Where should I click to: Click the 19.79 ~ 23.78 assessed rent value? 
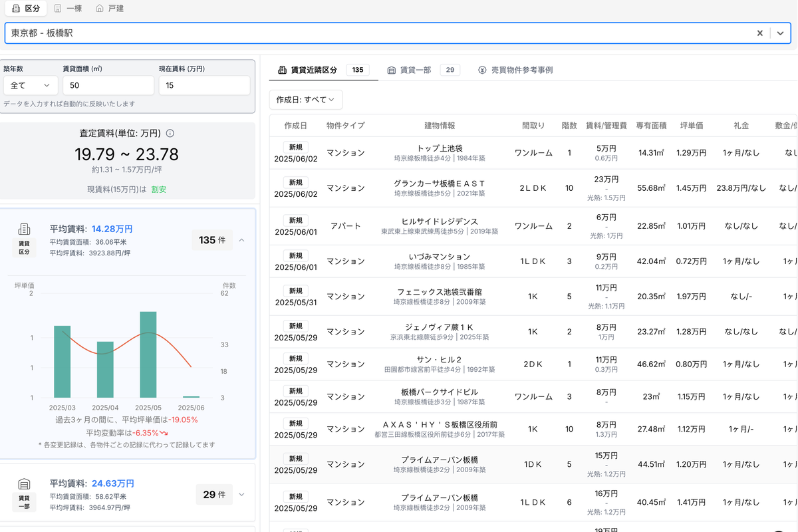[x=126, y=154]
